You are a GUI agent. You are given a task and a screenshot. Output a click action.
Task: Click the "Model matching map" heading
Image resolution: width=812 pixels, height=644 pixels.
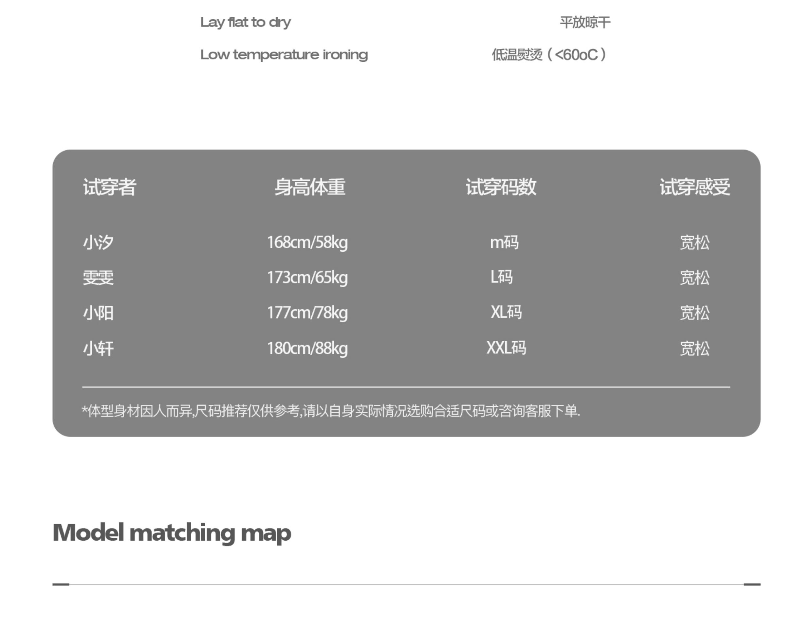click(172, 533)
